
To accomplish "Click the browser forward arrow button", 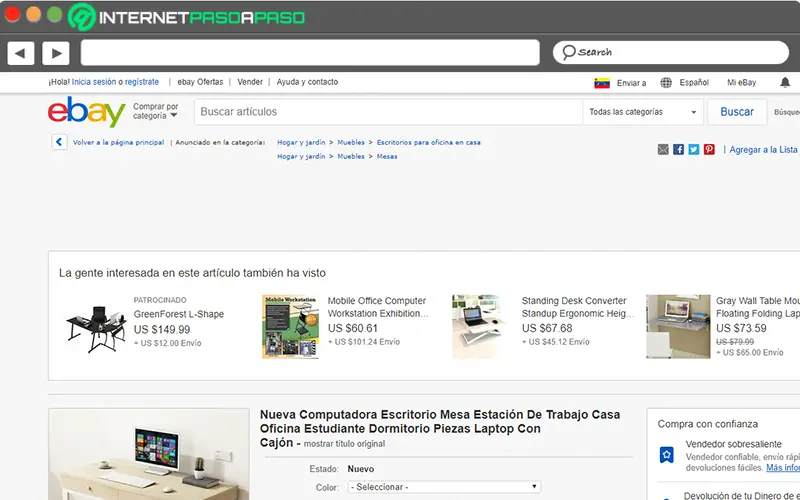I will [x=56, y=53].
